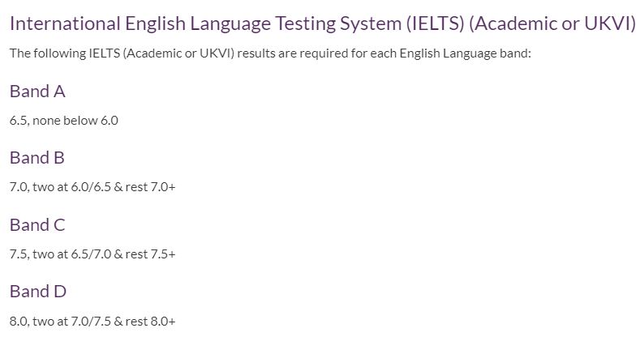The width and height of the screenshot is (644, 341).
Task: Click 'none below 6.0' in Band A text
Action: coord(75,121)
